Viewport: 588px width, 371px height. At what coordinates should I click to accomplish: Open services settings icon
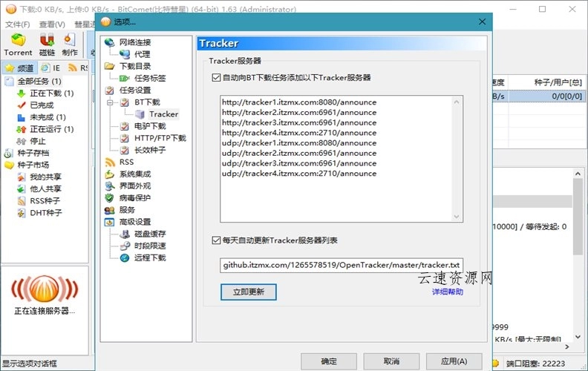(109, 210)
